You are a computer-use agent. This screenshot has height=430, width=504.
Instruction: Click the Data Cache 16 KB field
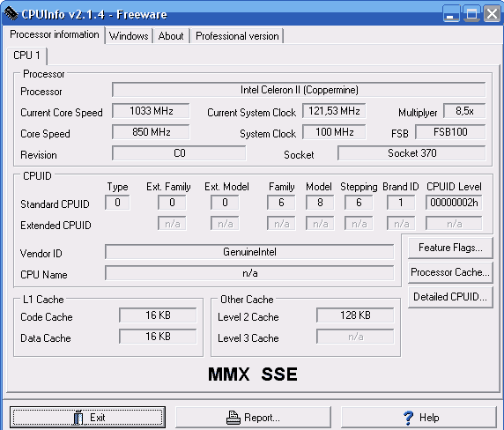(x=158, y=337)
